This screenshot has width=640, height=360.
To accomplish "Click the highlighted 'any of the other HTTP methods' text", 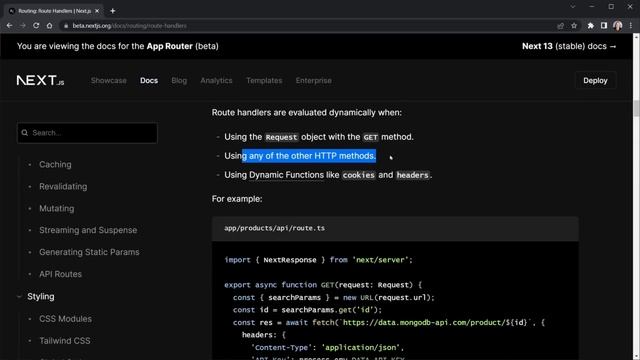I will click(x=312, y=156).
